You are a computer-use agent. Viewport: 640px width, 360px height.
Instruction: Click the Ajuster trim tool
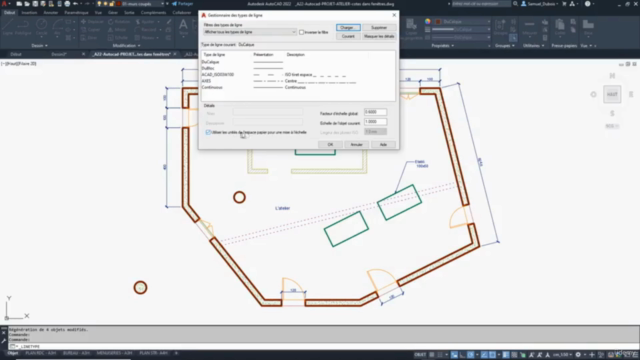pos(145,22)
